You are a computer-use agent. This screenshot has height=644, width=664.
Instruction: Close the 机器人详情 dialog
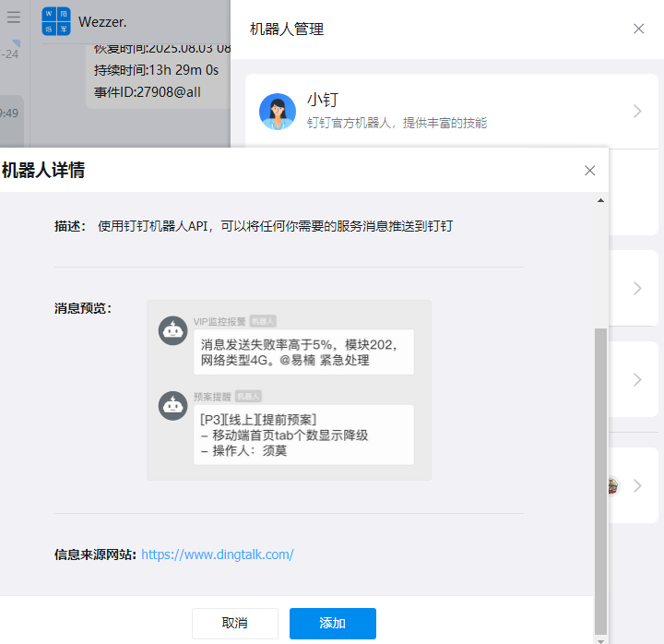coord(590,171)
